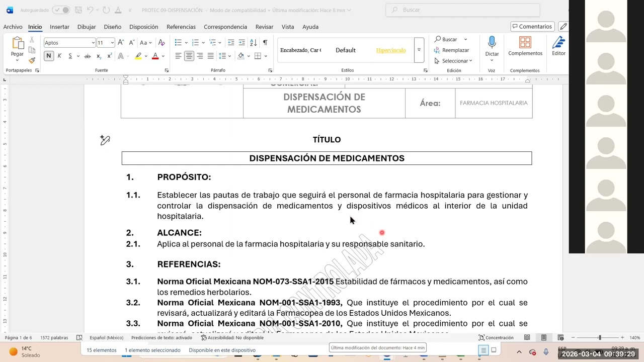Open the Disposición tab
Screen dimensions: 644x362
[143, 27]
